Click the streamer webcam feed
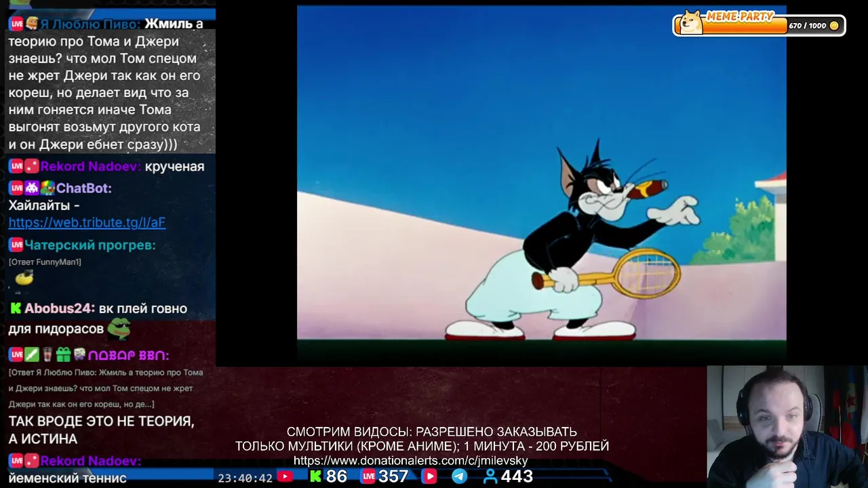Image resolution: width=868 pixels, height=488 pixels. click(x=787, y=427)
